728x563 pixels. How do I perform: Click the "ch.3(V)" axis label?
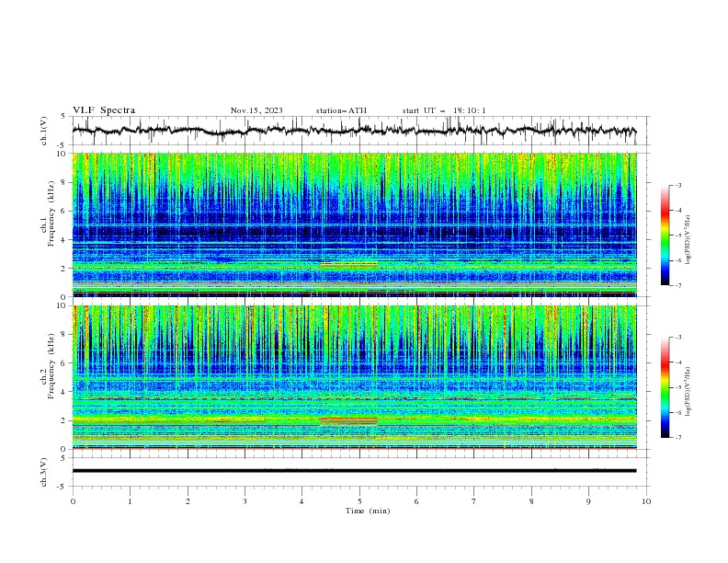(44, 472)
